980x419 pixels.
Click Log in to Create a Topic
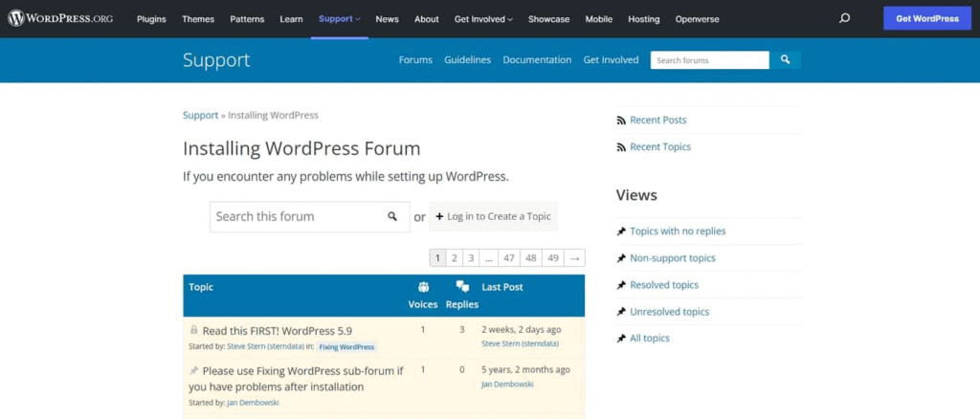(493, 217)
